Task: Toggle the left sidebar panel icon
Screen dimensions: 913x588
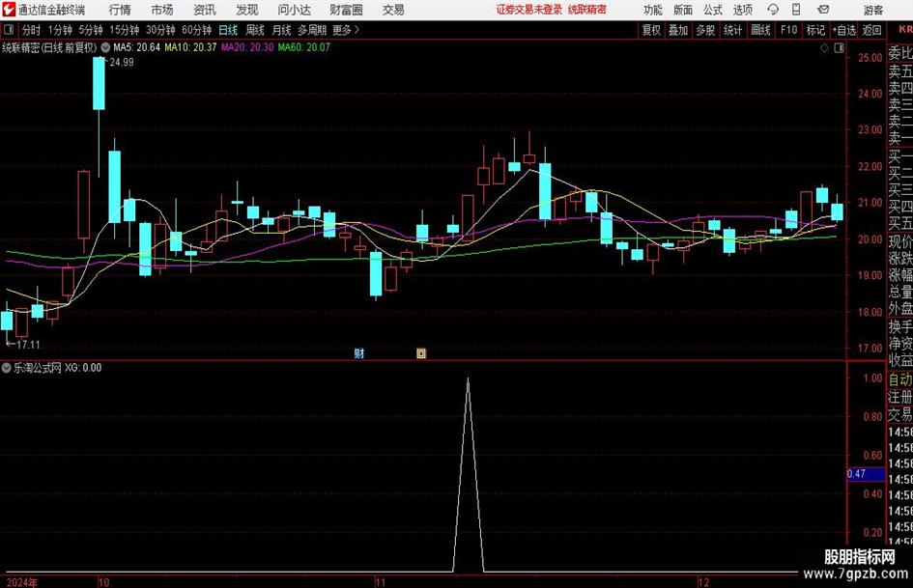Action: pyautogui.click(x=9, y=30)
